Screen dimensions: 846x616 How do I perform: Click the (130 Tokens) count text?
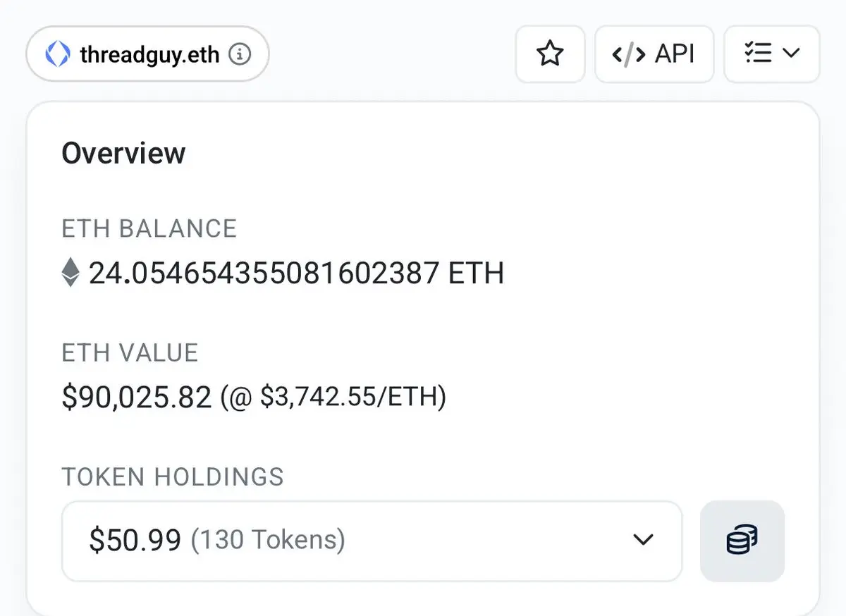point(268,541)
